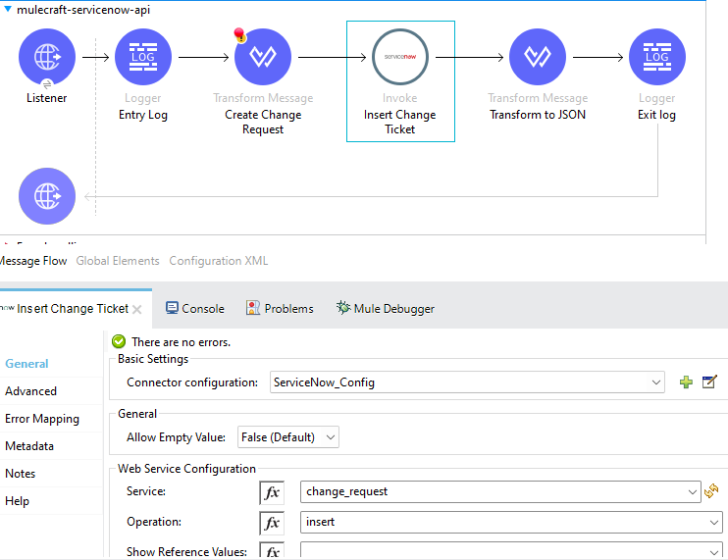Collapse the mulecraft-servicenow-api flow

(x=8, y=10)
